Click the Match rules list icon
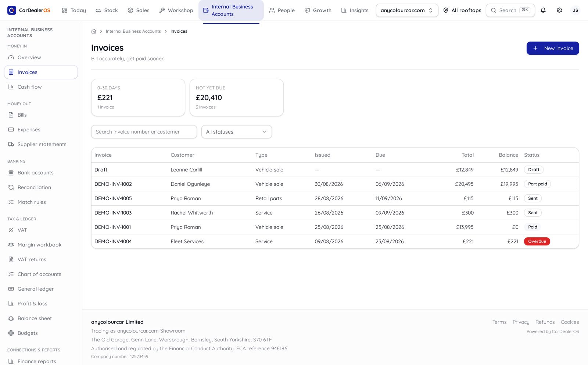This screenshot has height=365, width=588. coord(11,202)
